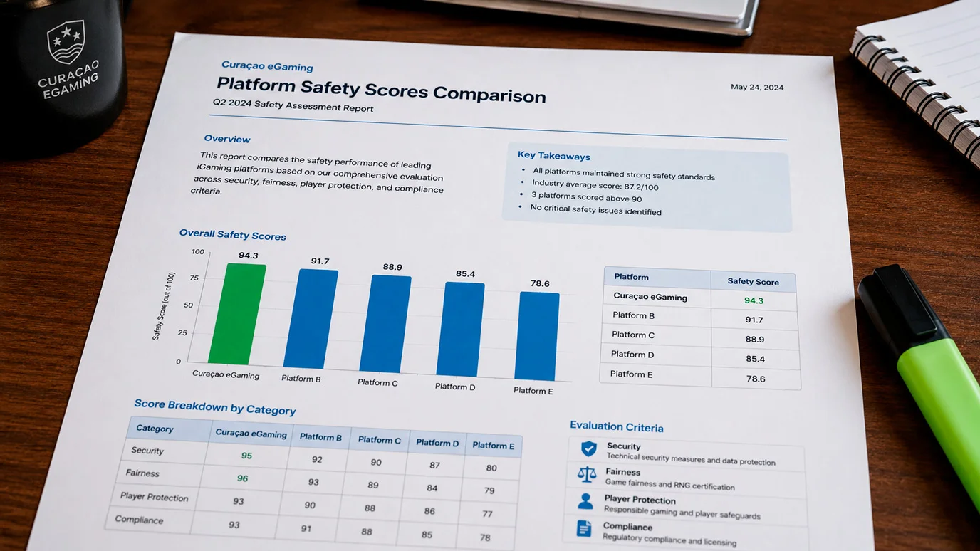This screenshot has height=551, width=980.
Task: Click Compliance score 91 for Platform B
Action: [306, 528]
